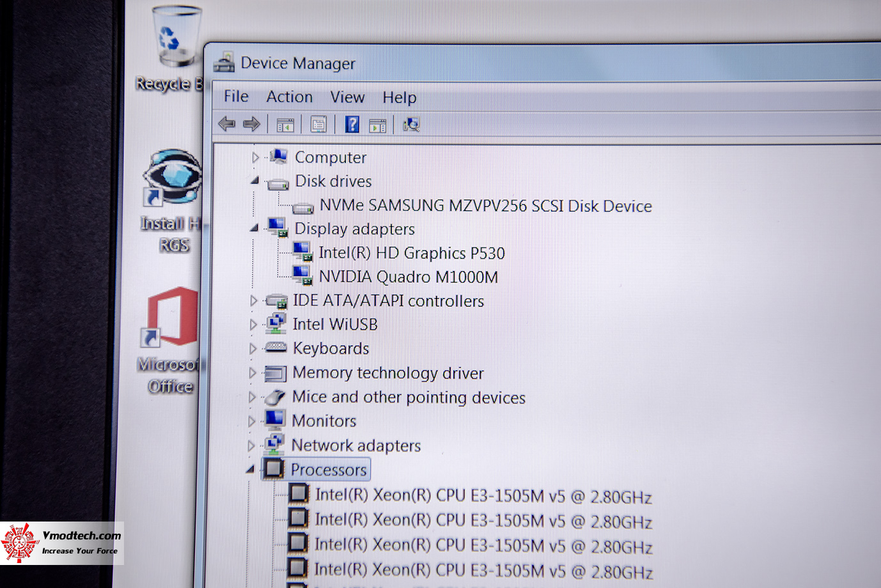Select NVIDIA Quadro M1000M adapter
The width and height of the screenshot is (881, 588).
(x=409, y=277)
